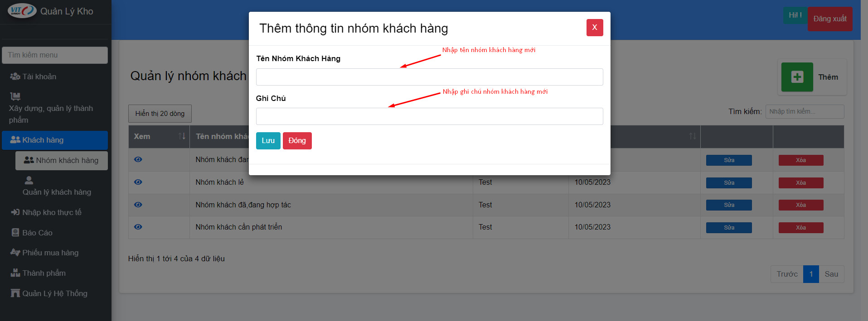Screen dimensions: 868x321
Task: Click eye icon for Nhóm khách cần phát triển
Action: (x=138, y=227)
